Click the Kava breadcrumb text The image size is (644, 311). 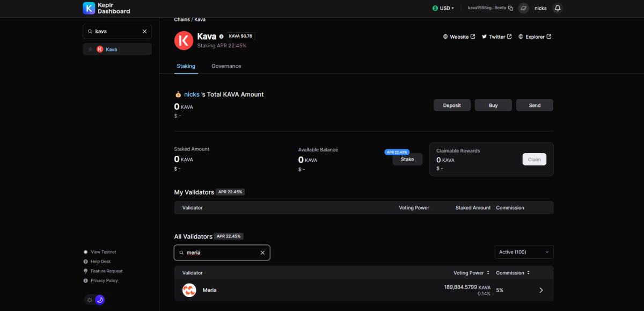click(200, 19)
